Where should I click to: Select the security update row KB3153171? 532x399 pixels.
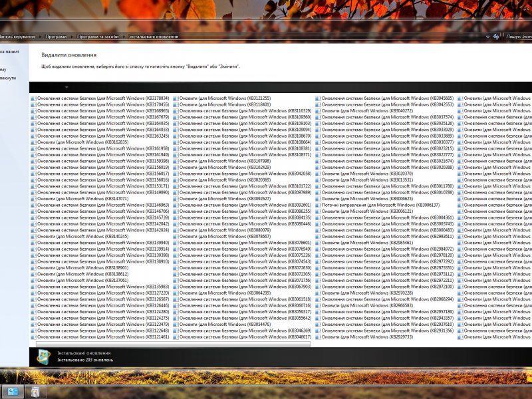(x=100, y=186)
